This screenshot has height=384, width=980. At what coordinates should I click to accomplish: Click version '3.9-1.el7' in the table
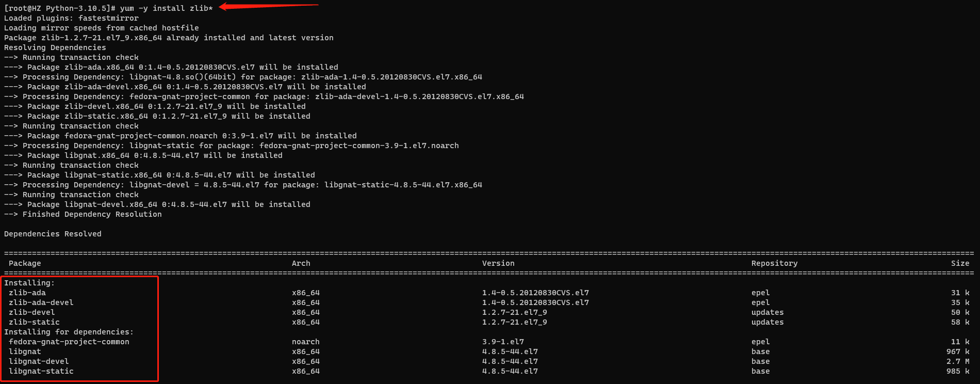tap(503, 342)
